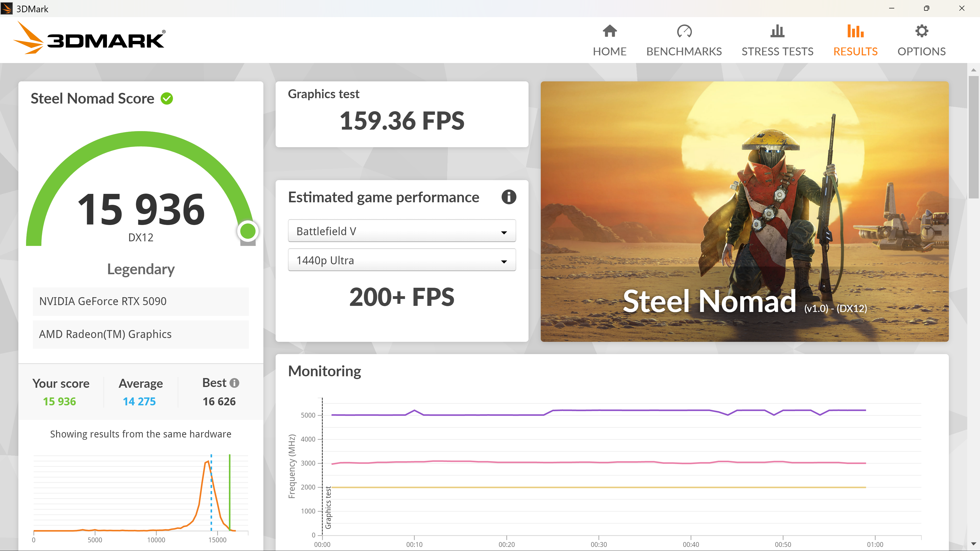The image size is (980, 551).
Task: Click the score gauge green knob
Action: (x=248, y=231)
